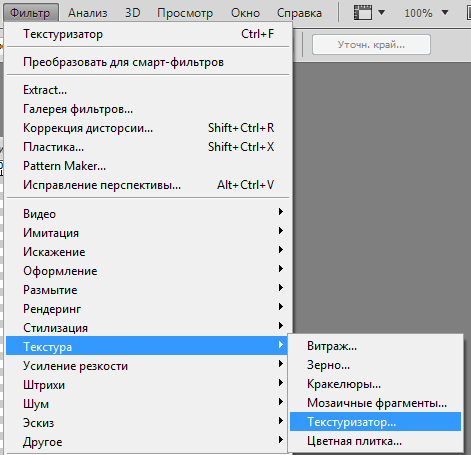Screen dimensions: 471x455
Task: Open the Анализ menu
Action: click(x=88, y=13)
